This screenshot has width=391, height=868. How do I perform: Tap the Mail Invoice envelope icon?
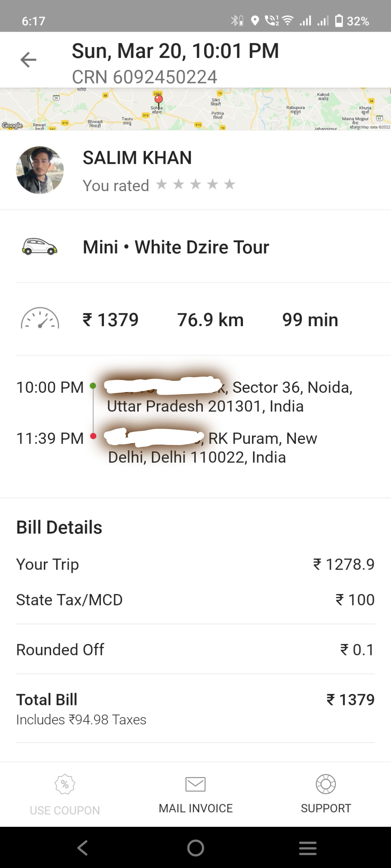(195, 784)
